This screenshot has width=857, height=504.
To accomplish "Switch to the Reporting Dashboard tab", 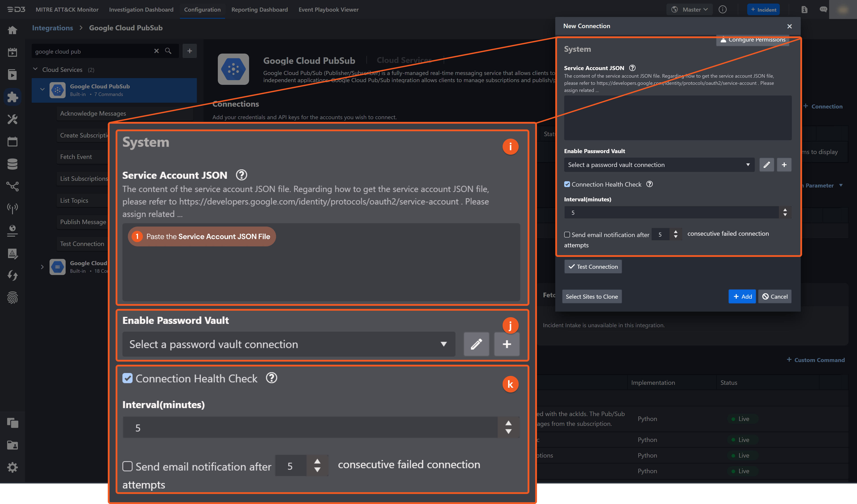I will coord(260,10).
